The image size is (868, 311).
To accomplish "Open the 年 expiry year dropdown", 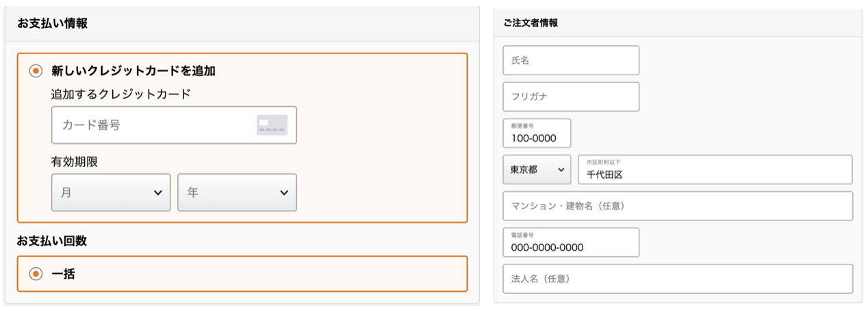I will click(237, 192).
